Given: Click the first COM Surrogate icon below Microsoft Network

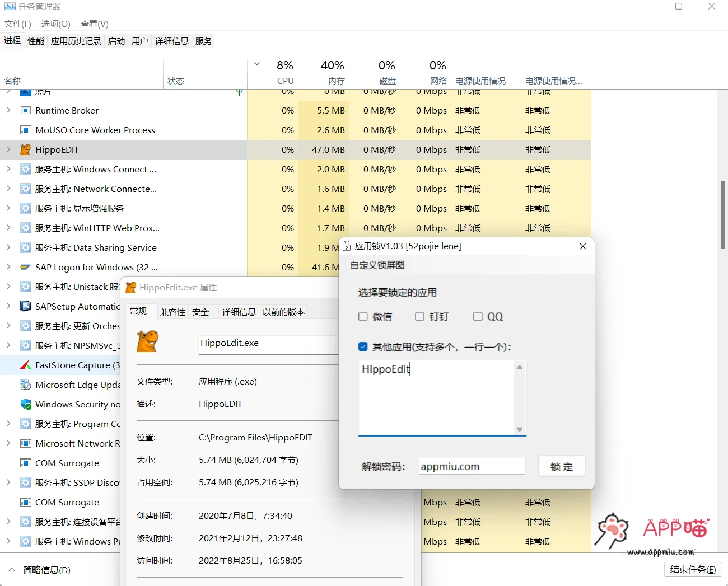Looking at the screenshot, I should point(25,463).
